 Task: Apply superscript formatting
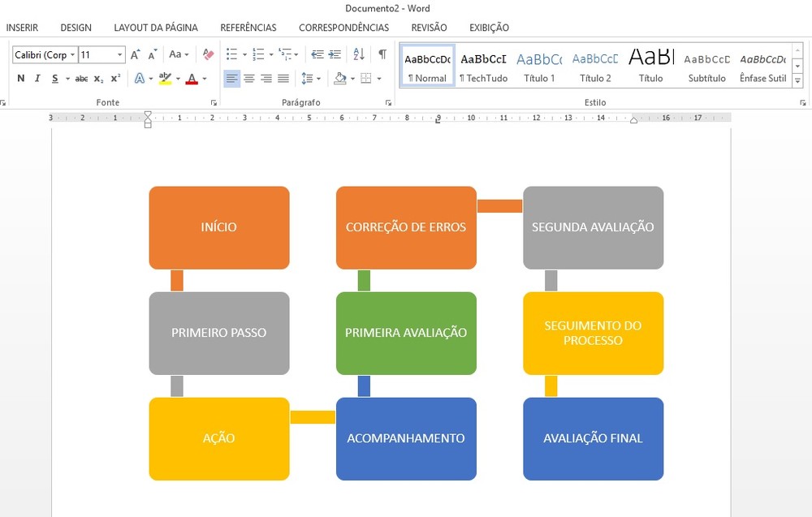pos(116,78)
